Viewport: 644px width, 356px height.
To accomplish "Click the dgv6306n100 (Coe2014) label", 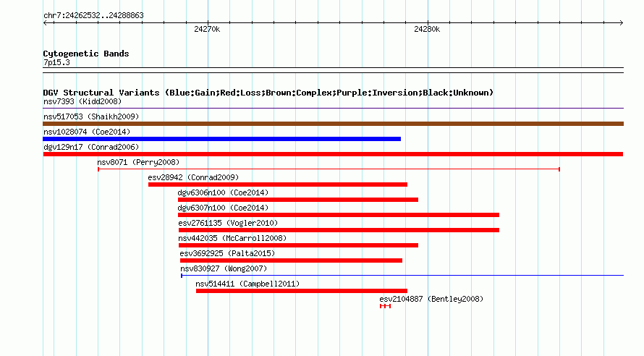I will coord(223,192).
